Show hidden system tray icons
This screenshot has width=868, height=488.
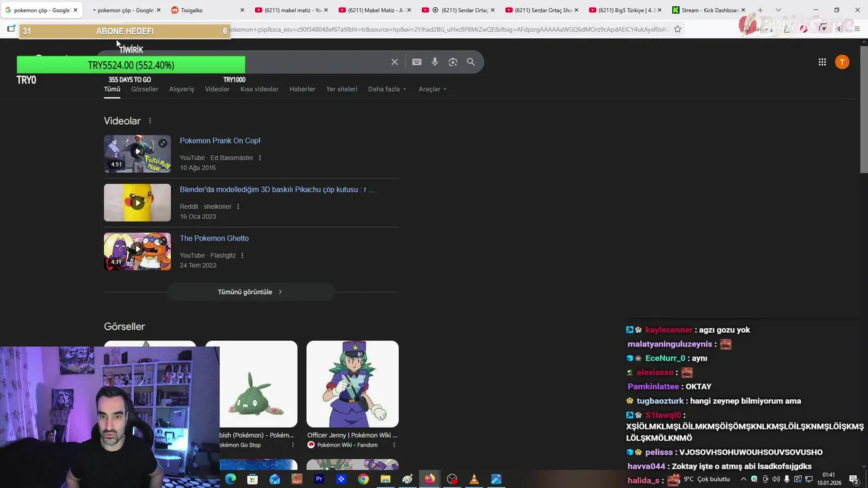pos(743,479)
